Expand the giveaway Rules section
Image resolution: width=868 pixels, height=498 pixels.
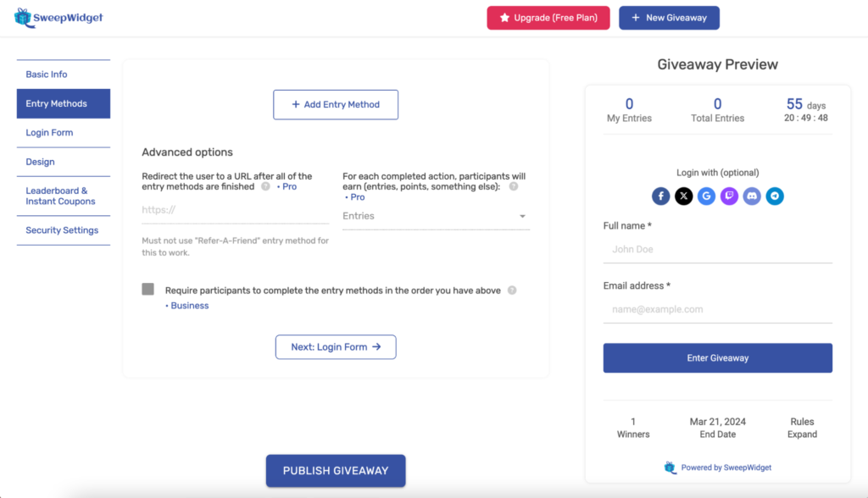pyautogui.click(x=802, y=428)
